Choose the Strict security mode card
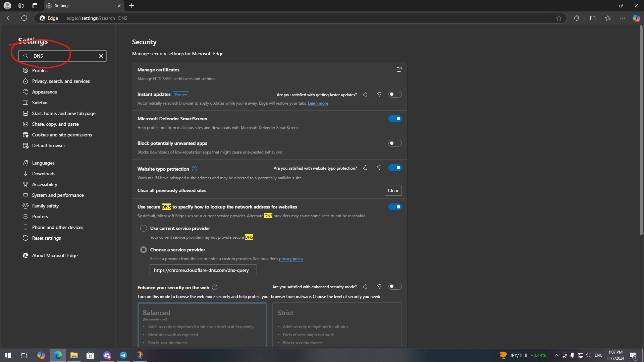 pyautogui.click(x=337, y=325)
